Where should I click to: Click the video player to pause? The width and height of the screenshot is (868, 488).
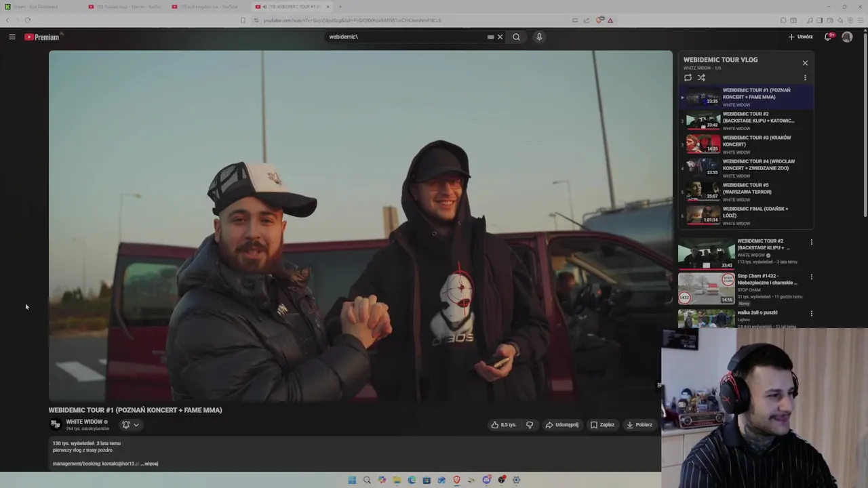coord(360,226)
